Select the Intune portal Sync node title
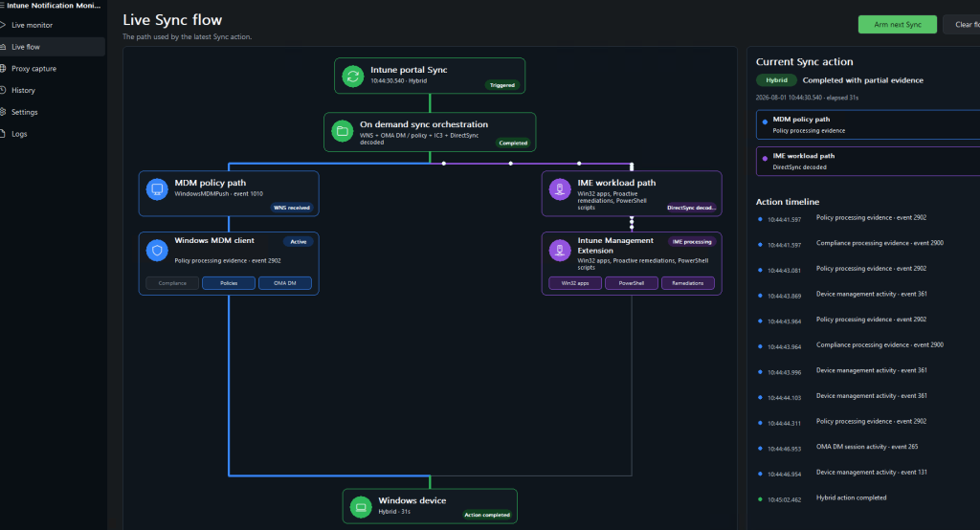Image resolution: width=980 pixels, height=530 pixels. point(409,70)
